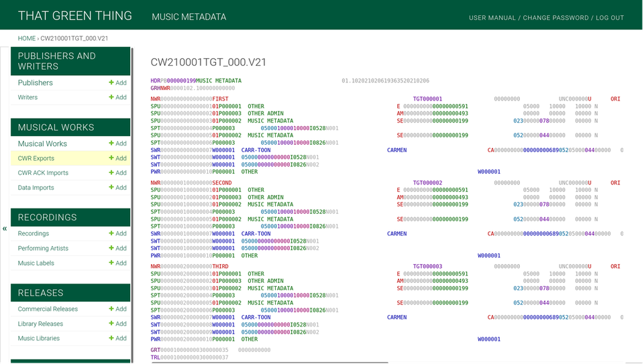
Task: Add a new Music Label
Action: pyautogui.click(x=117, y=263)
